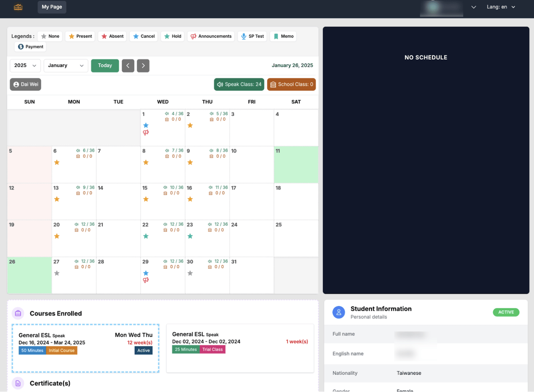
Task: Click the present star on January 15
Action: [x=146, y=199]
